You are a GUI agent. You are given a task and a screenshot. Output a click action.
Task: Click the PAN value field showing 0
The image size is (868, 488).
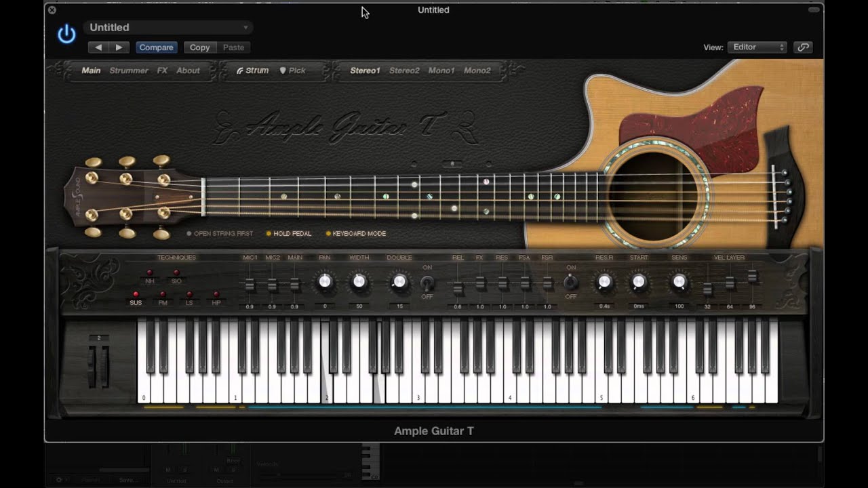point(325,306)
